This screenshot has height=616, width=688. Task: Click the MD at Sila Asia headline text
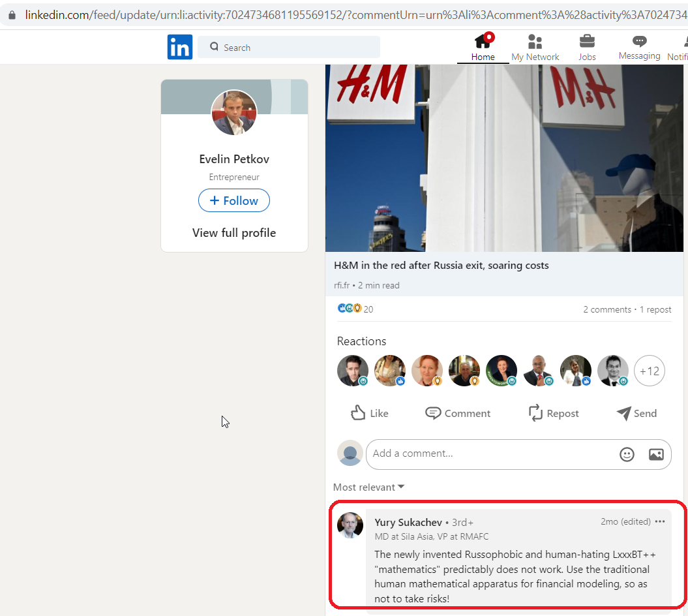click(431, 536)
